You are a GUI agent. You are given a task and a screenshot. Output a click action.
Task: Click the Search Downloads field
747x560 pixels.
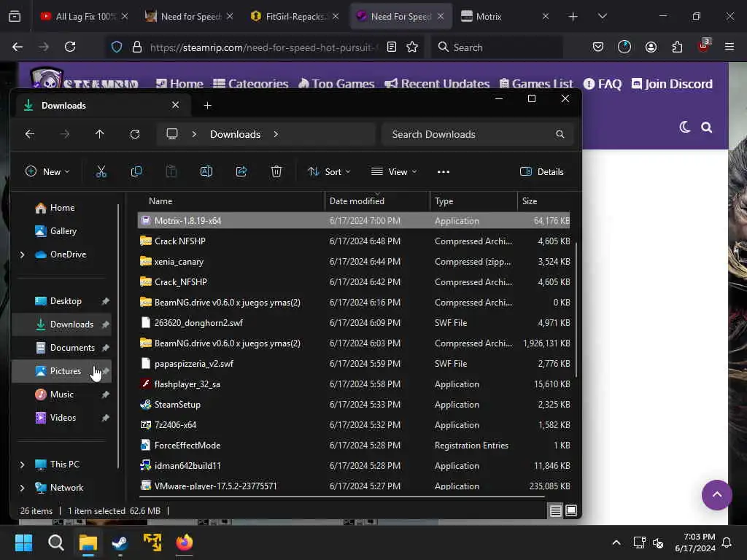(476, 134)
